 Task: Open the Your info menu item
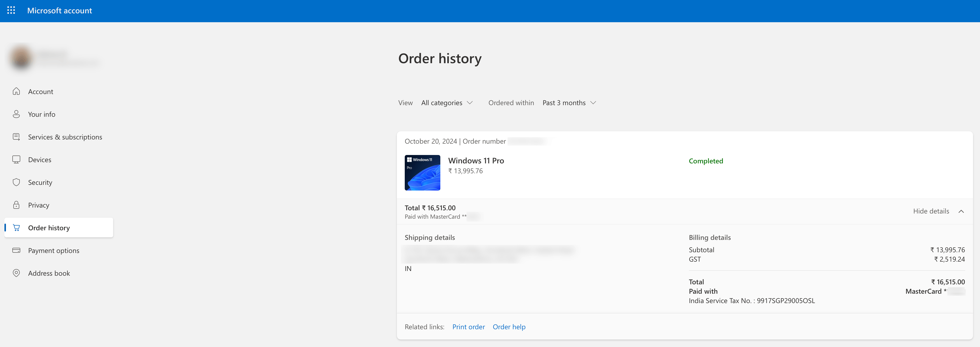point(42,115)
